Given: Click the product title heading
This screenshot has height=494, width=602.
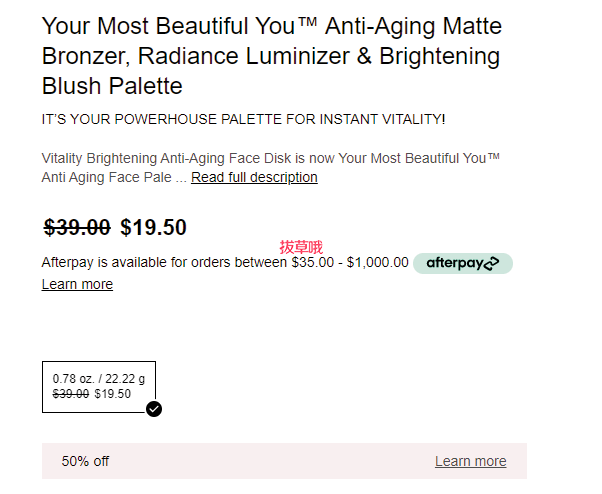Looking at the screenshot, I should 272,56.
